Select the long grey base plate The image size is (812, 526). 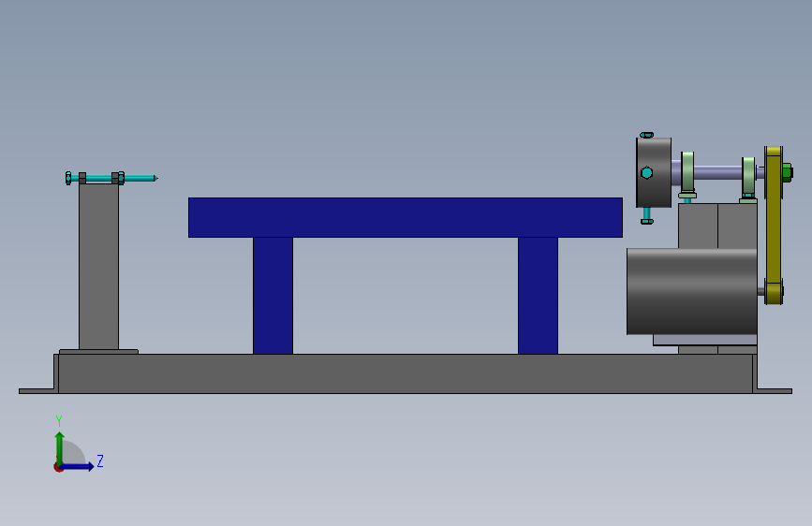pyautogui.click(x=406, y=373)
